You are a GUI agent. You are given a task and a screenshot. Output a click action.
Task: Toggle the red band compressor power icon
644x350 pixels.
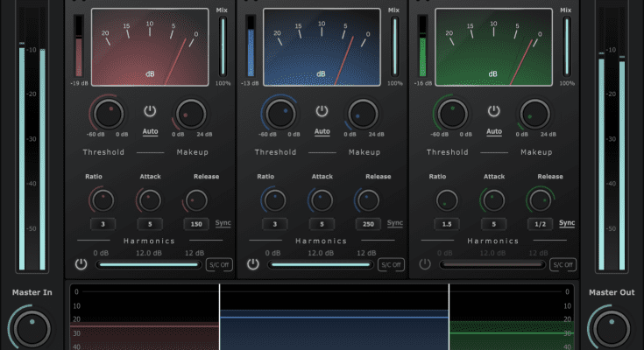pyautogui.click(x=150, y=111)
